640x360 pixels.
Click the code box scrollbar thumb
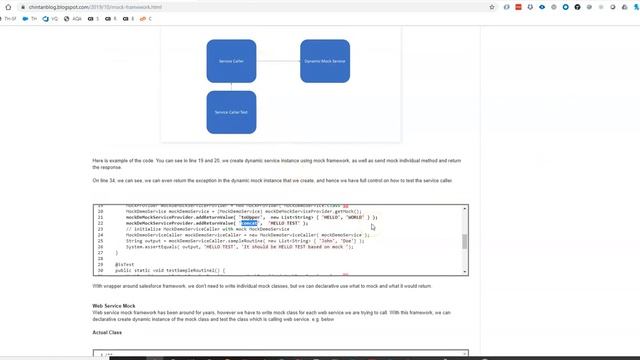tap(464, 241)
